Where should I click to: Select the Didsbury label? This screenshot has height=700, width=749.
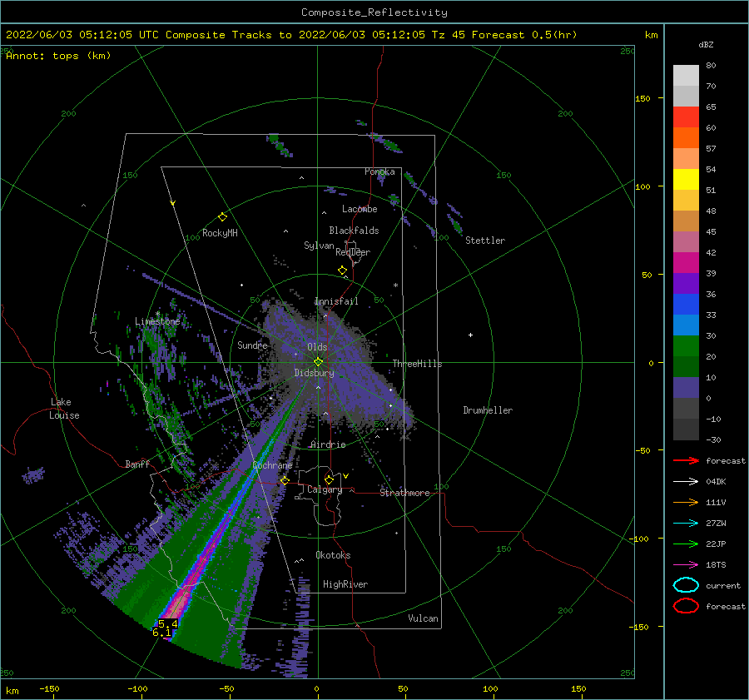point(315,373)
